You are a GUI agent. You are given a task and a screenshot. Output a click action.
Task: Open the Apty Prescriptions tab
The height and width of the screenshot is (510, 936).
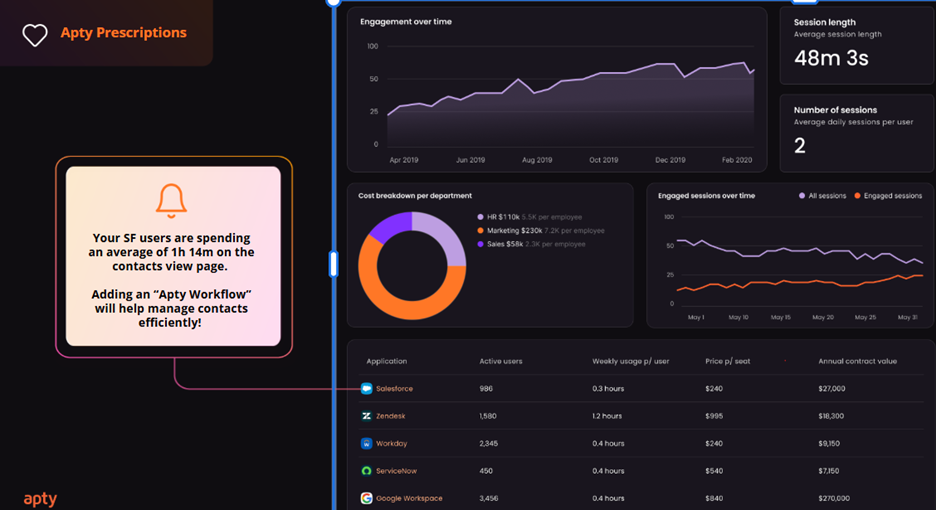123,33
